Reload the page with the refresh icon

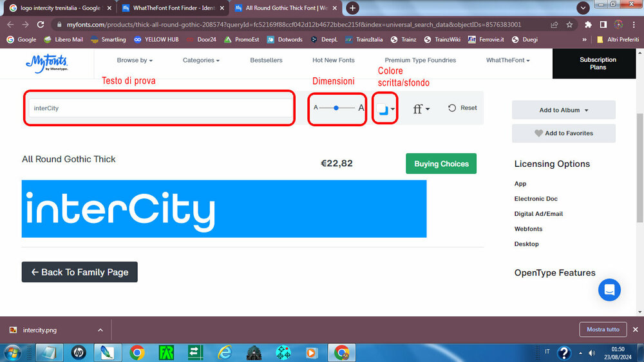point(41,24)
